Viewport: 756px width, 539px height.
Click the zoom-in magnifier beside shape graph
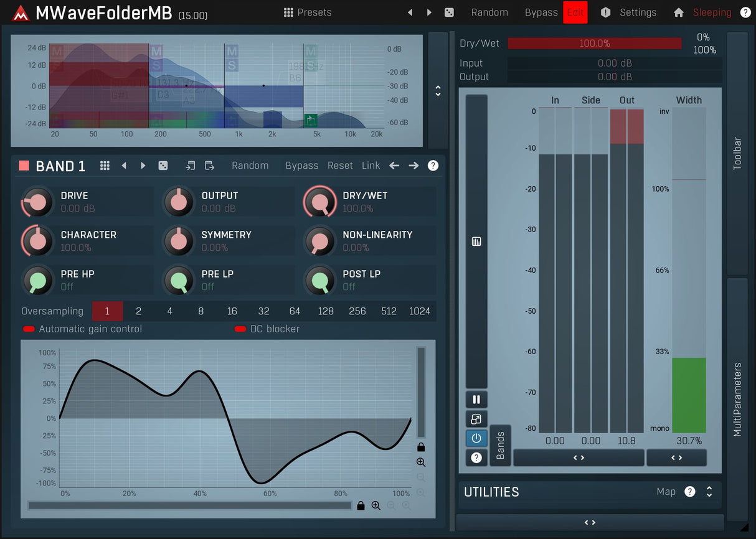click(421, 462)
